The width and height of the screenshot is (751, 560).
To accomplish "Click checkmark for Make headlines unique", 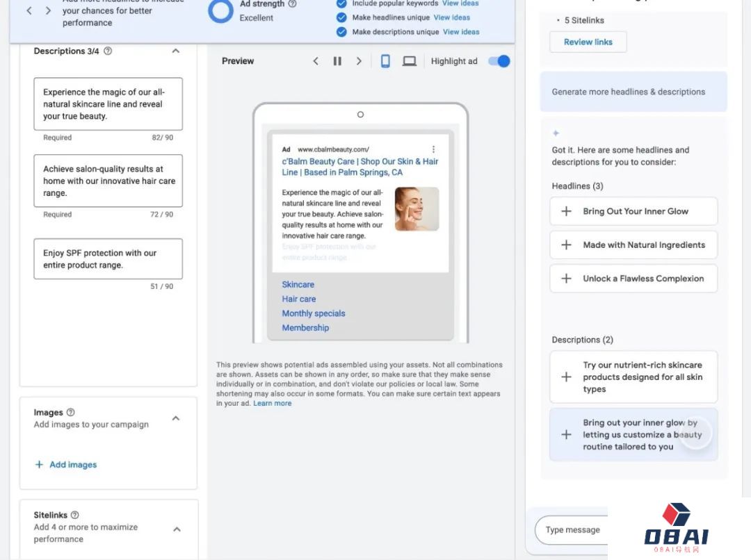I will [341, 17].
